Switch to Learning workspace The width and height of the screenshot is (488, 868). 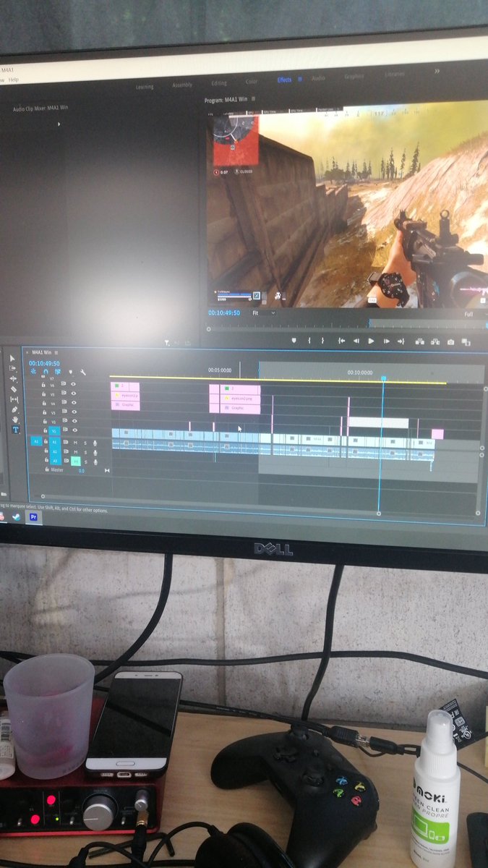click(145, 87)
